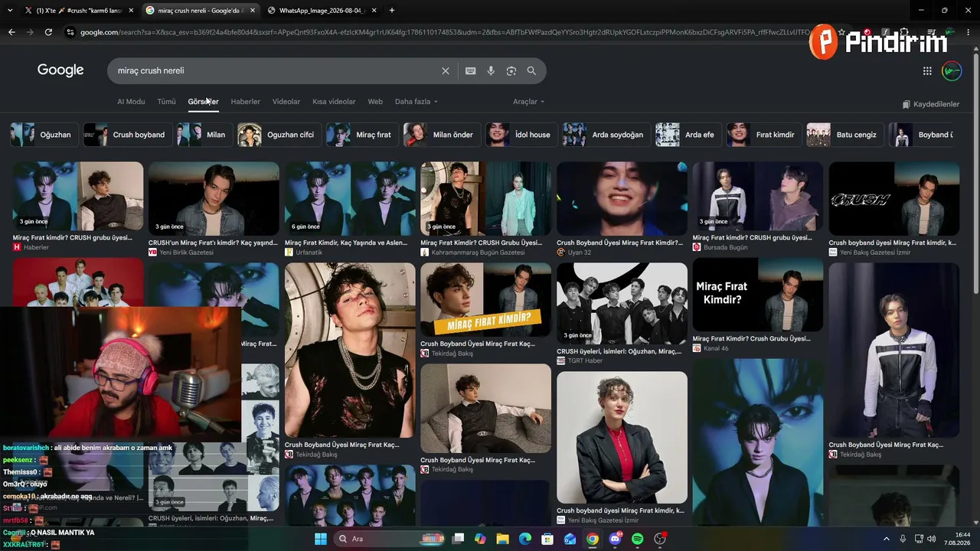
Task: Close the X (Twitter) browser tab
Action: [131, 11]
